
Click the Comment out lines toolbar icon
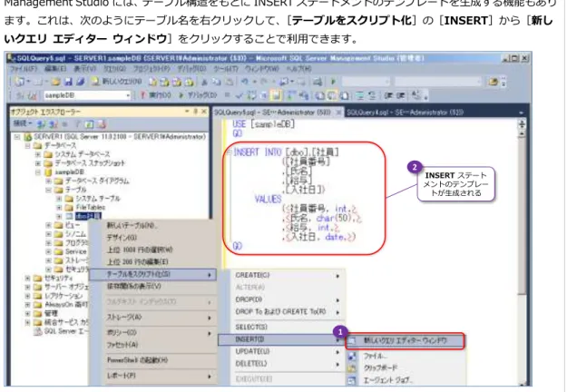tap(360, 95)
